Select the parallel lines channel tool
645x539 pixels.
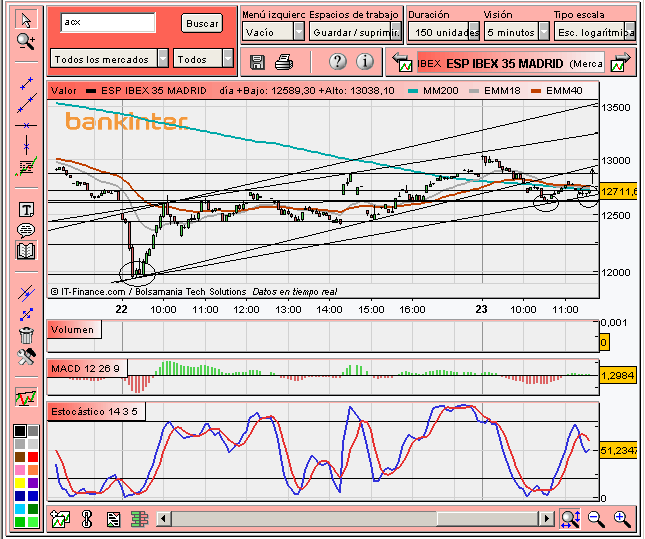click(26, 293)
